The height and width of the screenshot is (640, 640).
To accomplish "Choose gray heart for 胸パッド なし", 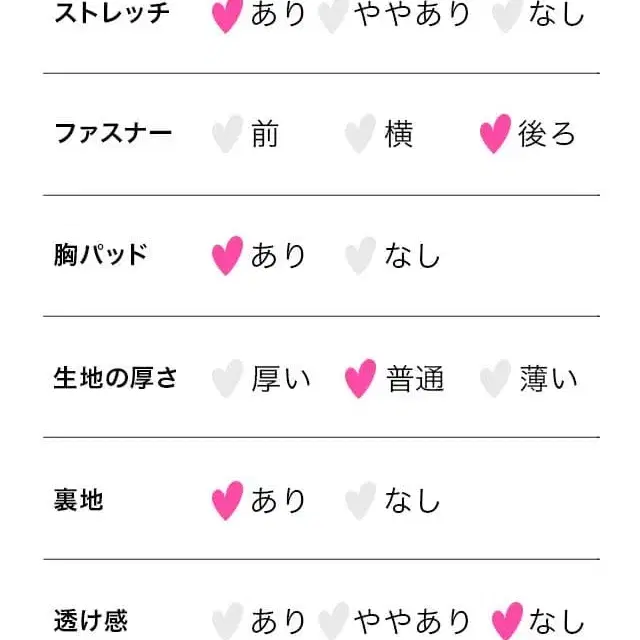I will coord(360,255).
